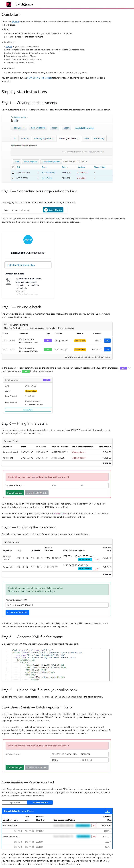Image resolution: width=134 pixels, height=868 pixels.
Task: Click the Create bill from email link
Action: pyautogui.click(x=84, y=128)
